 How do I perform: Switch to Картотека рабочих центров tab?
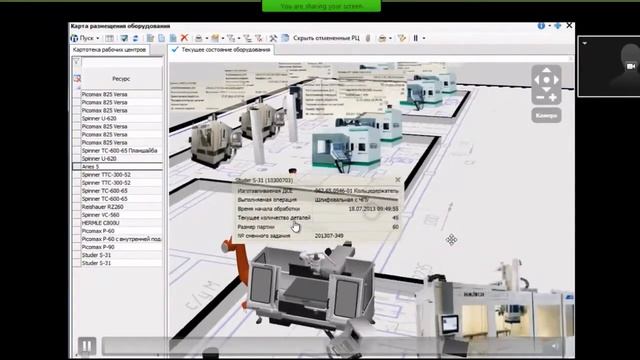coord(109,50)
